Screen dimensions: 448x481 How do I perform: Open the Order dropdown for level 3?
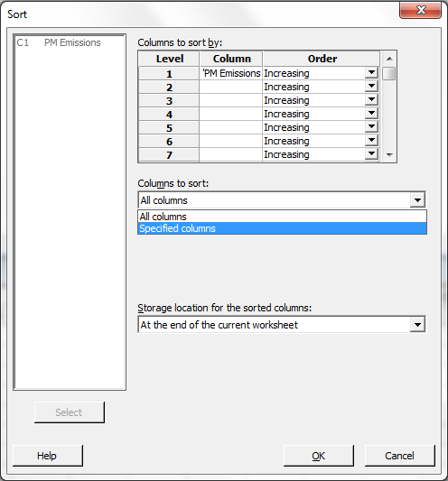click(371, 100)
